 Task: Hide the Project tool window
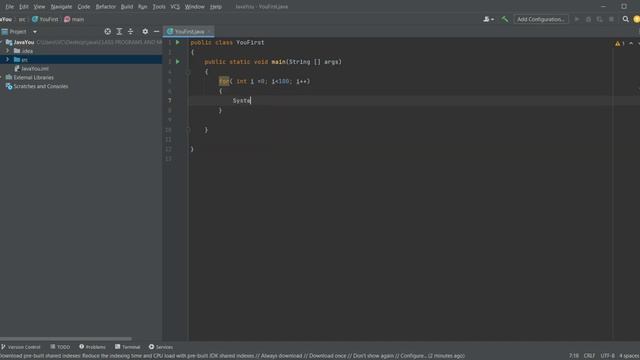coord(157,31)
